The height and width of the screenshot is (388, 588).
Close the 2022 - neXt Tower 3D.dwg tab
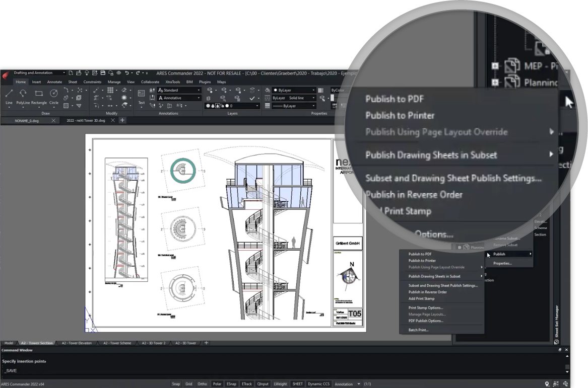pyautogui.click(x=112, y=121)
